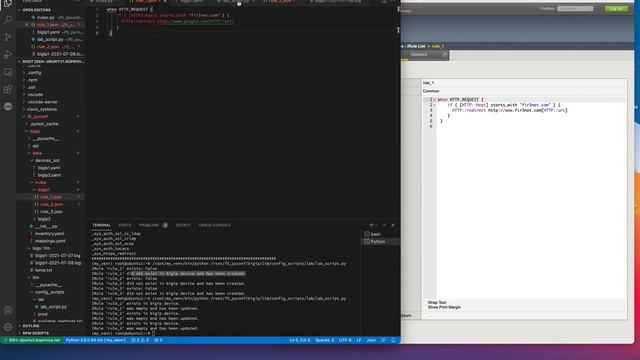Viewport: 640px width, 360px height.
Task: Open the Extensions view
Action: point(8,89)
